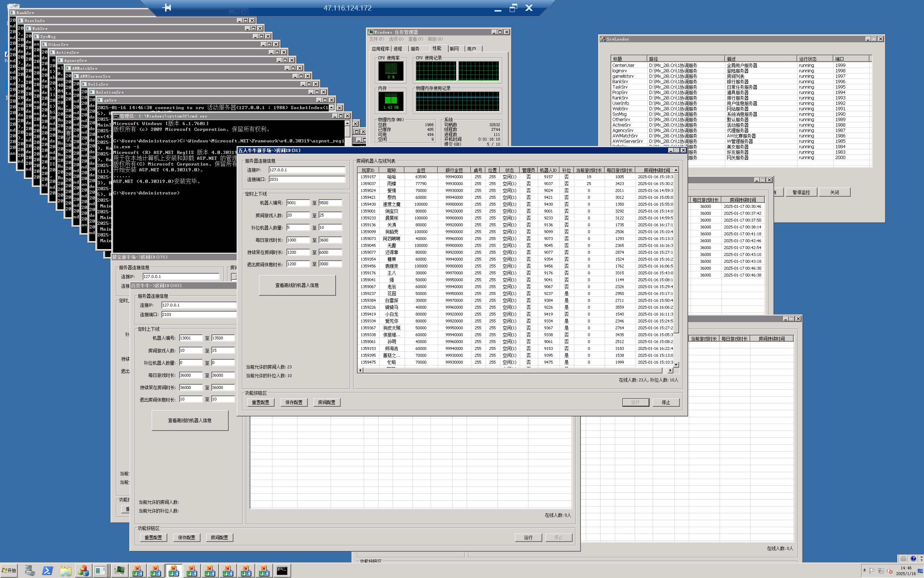
Task: Click 保存配置 in the room 103 window
Action: tap(186, 538)
